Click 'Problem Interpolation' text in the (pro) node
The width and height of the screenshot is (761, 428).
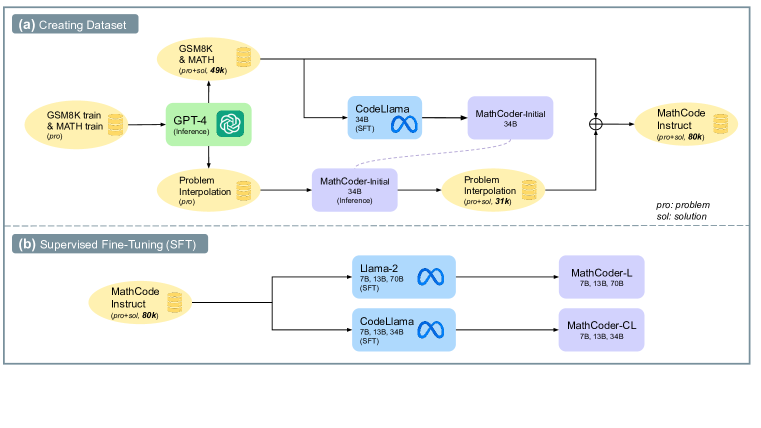coord(205,186)
